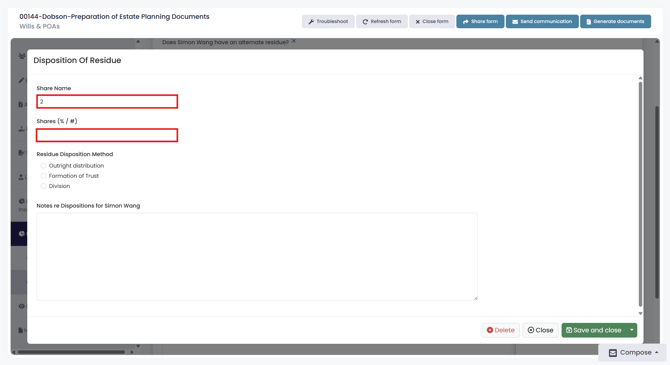The width and height of the screenshot is (670, 365).
Task: Close the form via Close form button
Action: [x=432, y=21]
